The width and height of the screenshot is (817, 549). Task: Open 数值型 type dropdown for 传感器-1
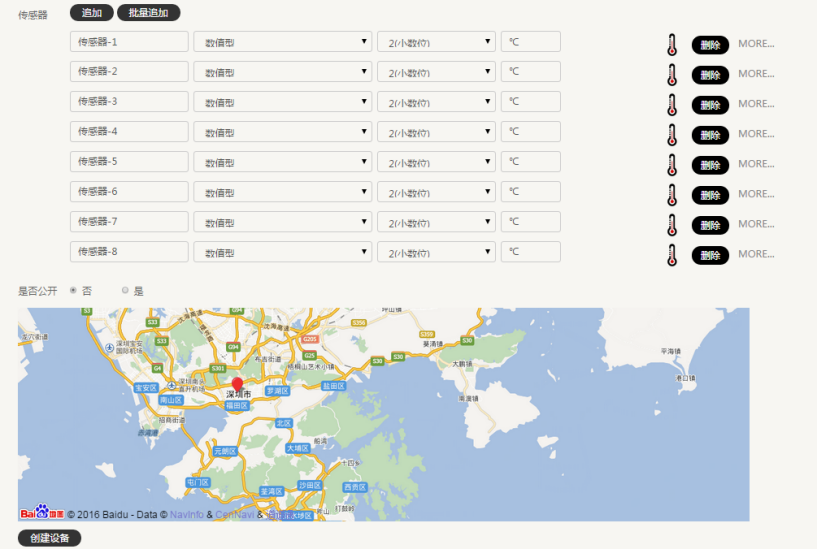point(283,42)
